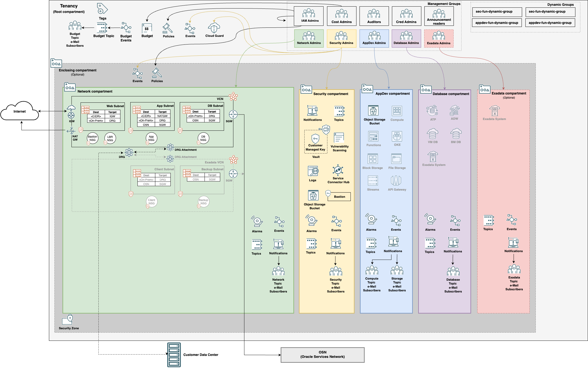Click the Bastion NSG circle
This screenshot has width=588, height=368.
(x=92, y=138)
